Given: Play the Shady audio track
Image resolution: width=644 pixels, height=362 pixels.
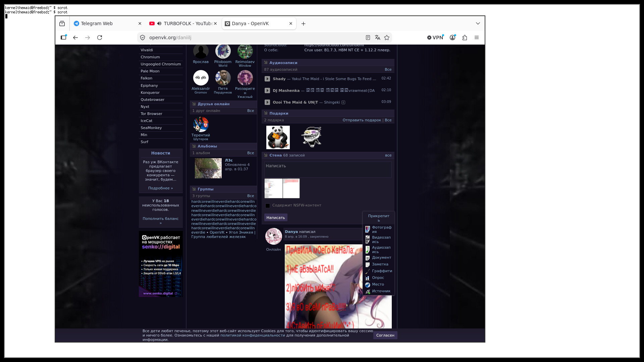Looking at the screenshot, I should point(267,79).
